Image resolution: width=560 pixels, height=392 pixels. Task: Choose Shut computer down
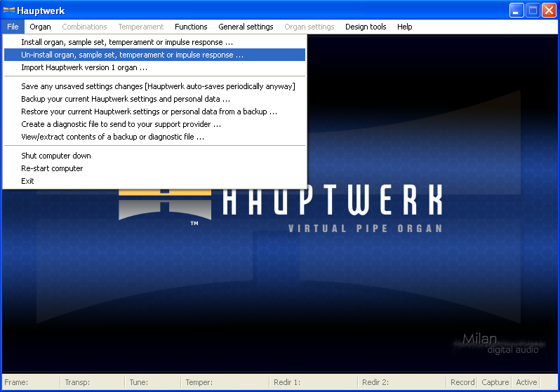(154, 156)
